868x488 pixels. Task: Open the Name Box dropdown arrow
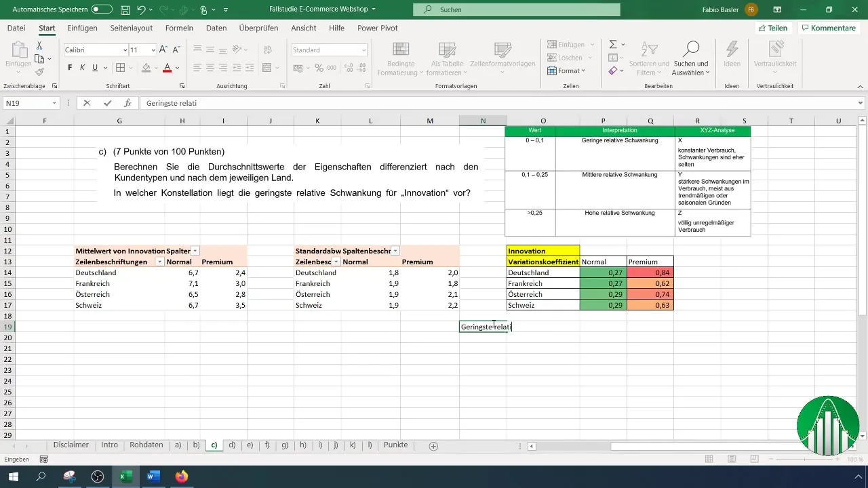[x=55, y=103]
